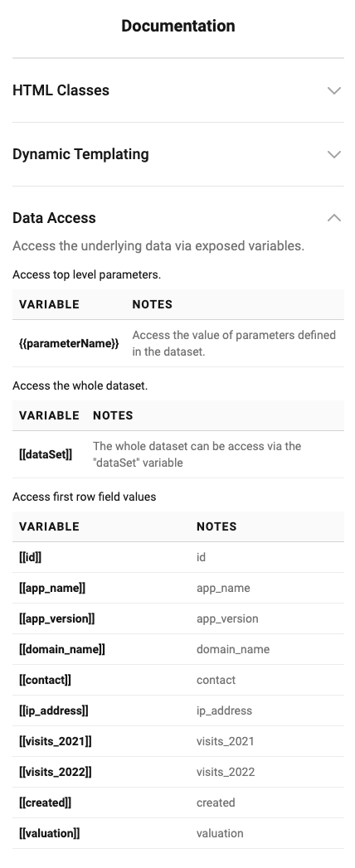
Task: Collapse the Data Access section chevron
Action: pos(334,218)
